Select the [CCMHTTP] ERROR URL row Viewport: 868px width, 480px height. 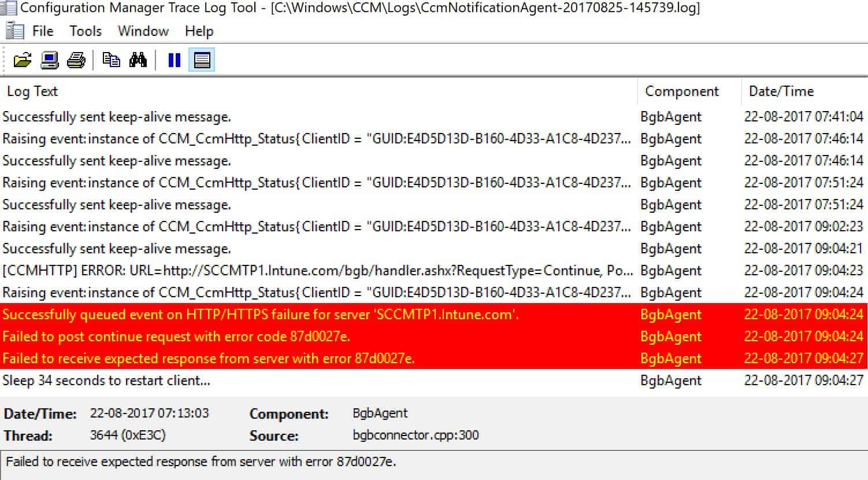[x=434, y=271]
